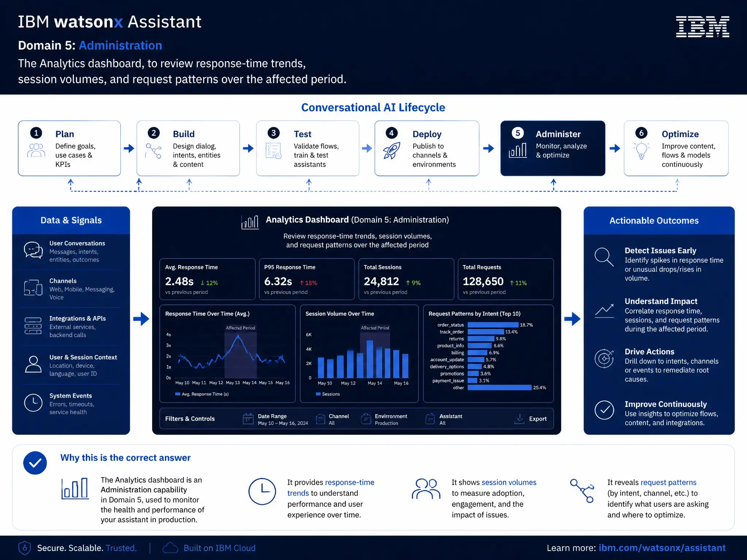
Task: Click the Environment filter icon
Action: pos(366,419)
